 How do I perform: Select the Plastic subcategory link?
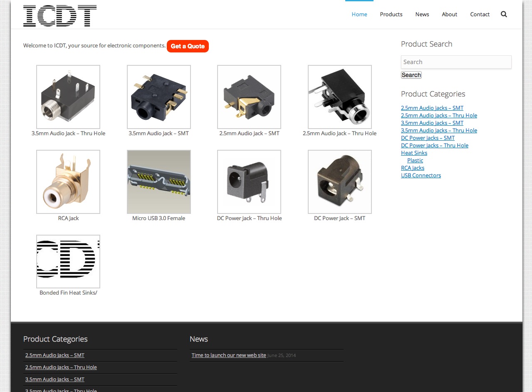[x=415, y=160]
